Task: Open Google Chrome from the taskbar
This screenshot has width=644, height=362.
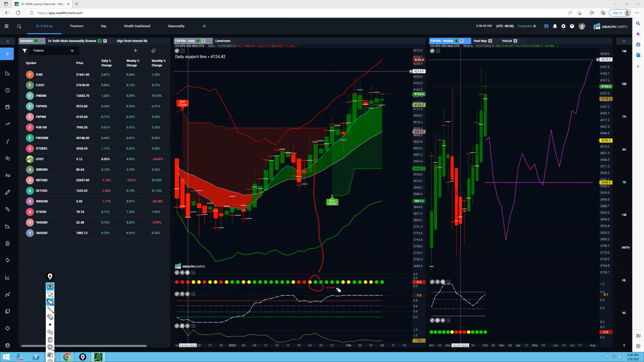Action: pos(67,357)
